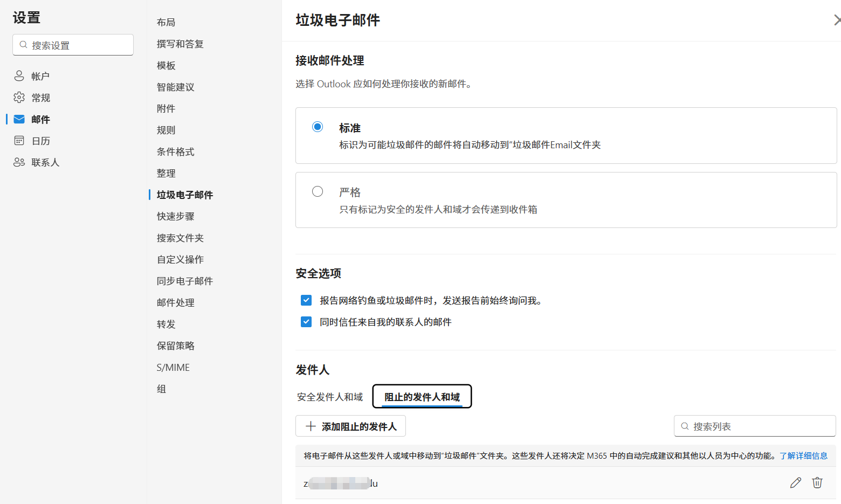
Task: Toggle 同时信任来自我的联系人的邮件 checkbox
Action: pos(306,322)
